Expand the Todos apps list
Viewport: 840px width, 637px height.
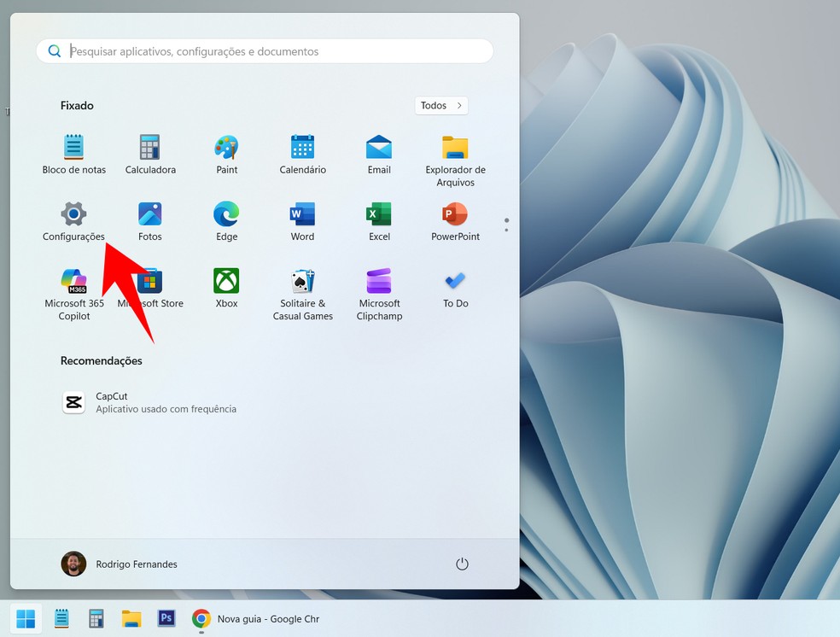coord(441,106)
